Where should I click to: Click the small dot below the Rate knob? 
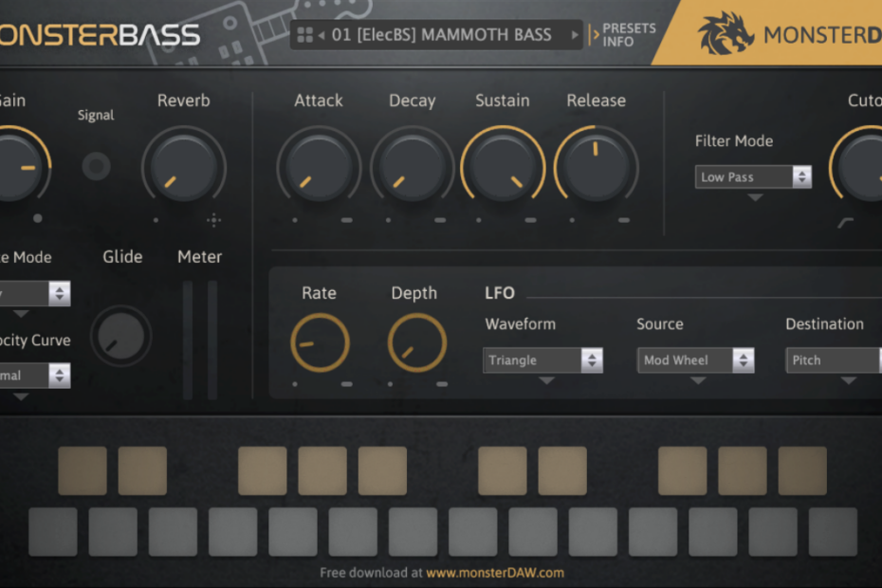(x=295, y=384)
